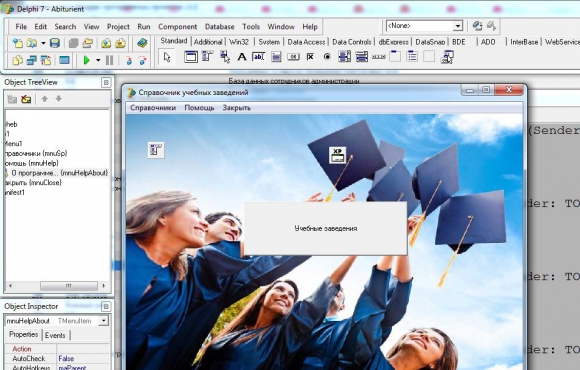580x370 pixels.
Task: Click the Учебные заведения button on form
Action: [x=326, y=228]
